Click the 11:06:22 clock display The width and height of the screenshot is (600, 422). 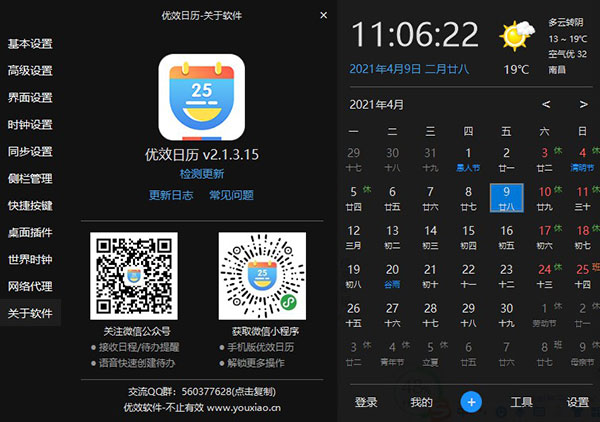point(415,34)
